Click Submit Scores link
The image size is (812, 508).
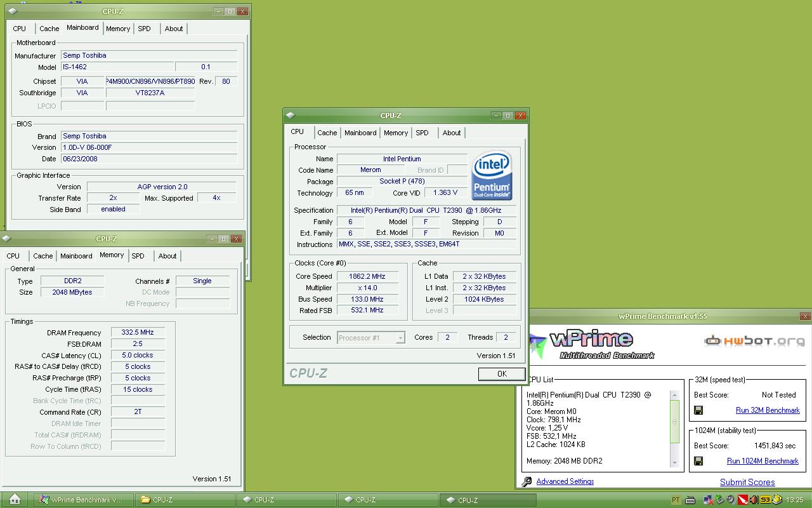(x=747, y=482)
